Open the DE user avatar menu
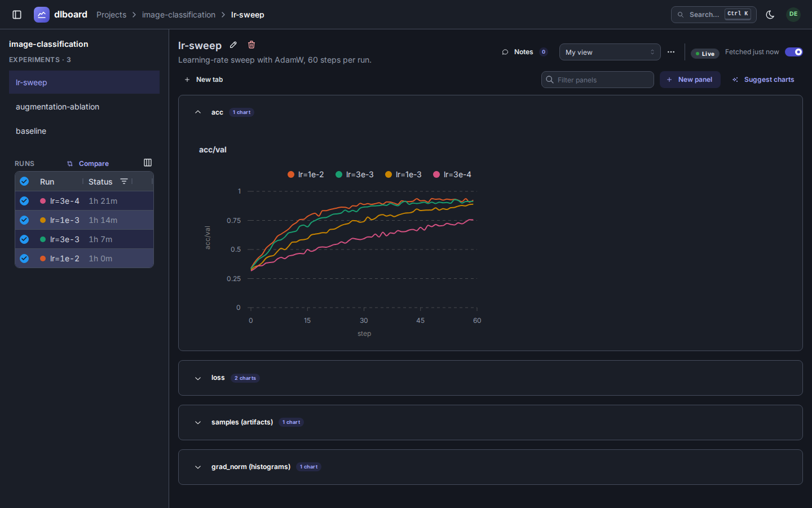Viewport: 812px width, 508px height. [793, 14]
